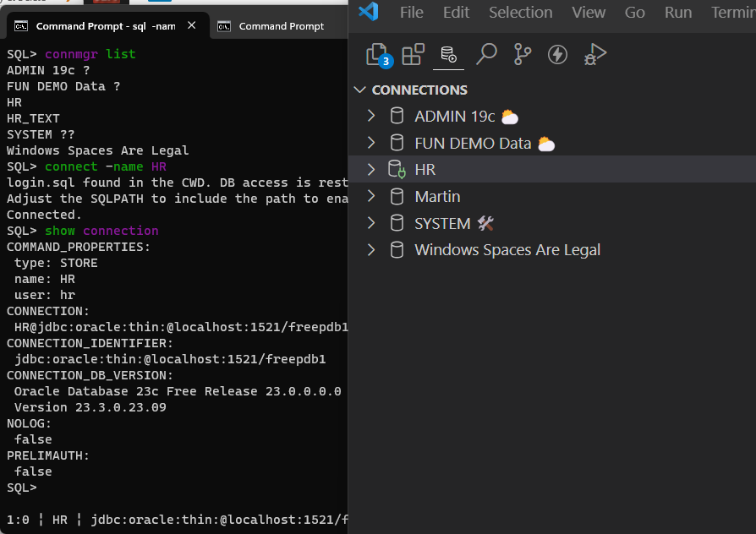Switch to the second Command Prompt tab
The width and height of the screenshot is (756, 534).
[281, 26]
